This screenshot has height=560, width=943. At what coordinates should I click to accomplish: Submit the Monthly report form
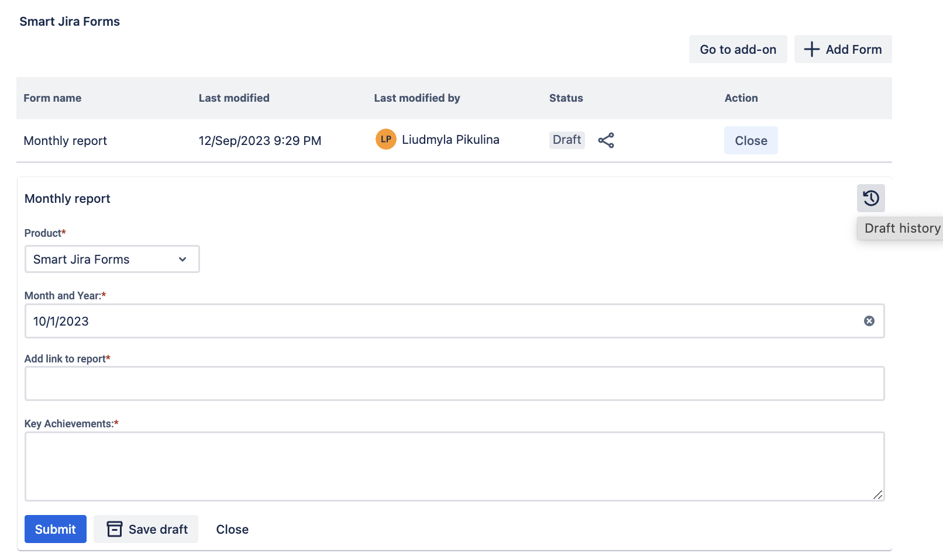[x=56, y=529]
